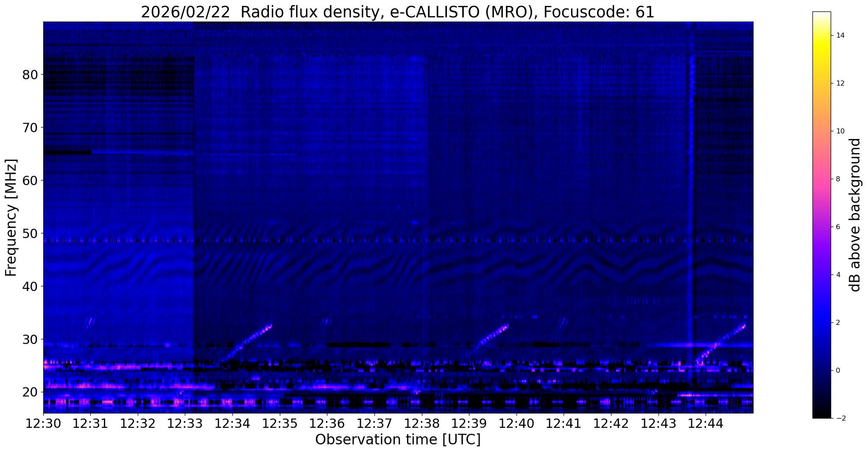Click the 70 MHz frequency tick label

(30, 128)
